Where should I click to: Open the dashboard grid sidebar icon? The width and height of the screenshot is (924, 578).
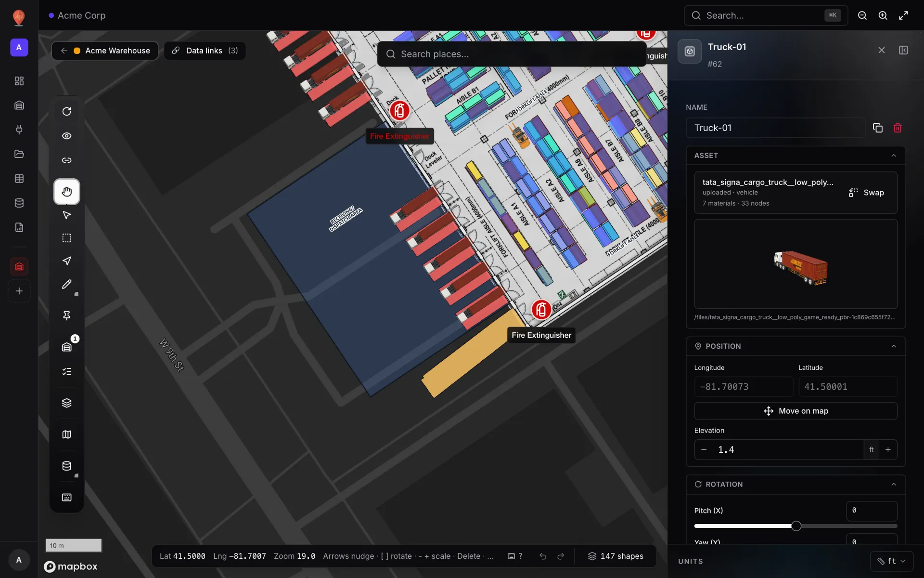point(19,81)
